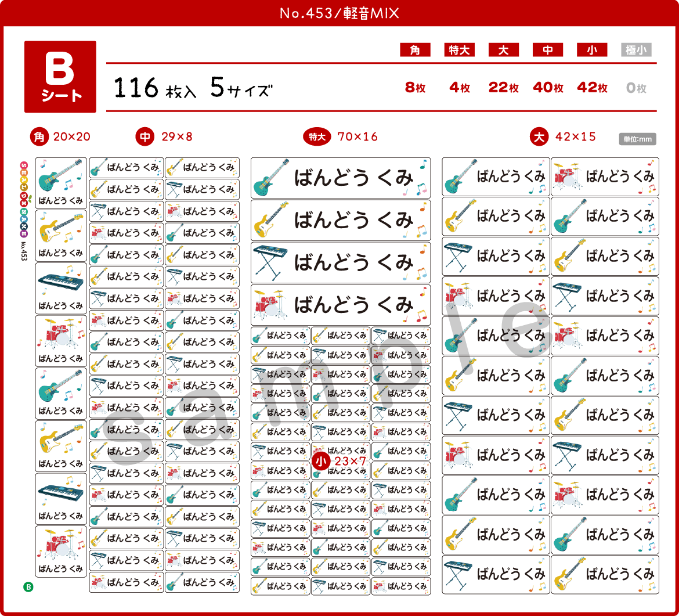This screenshot has height=616, width=679.
Task: Click the 4枚 count under 特大
Action: click(460, 88)
